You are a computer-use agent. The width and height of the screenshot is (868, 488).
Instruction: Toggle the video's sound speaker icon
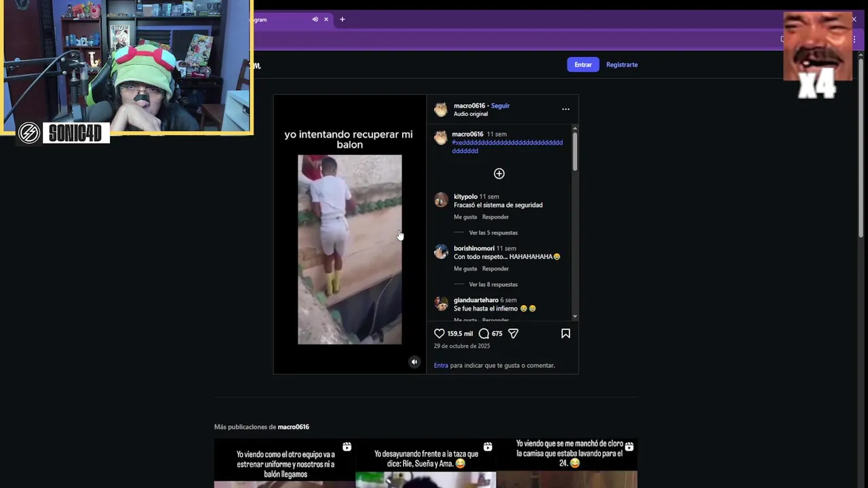click(414, 362)
